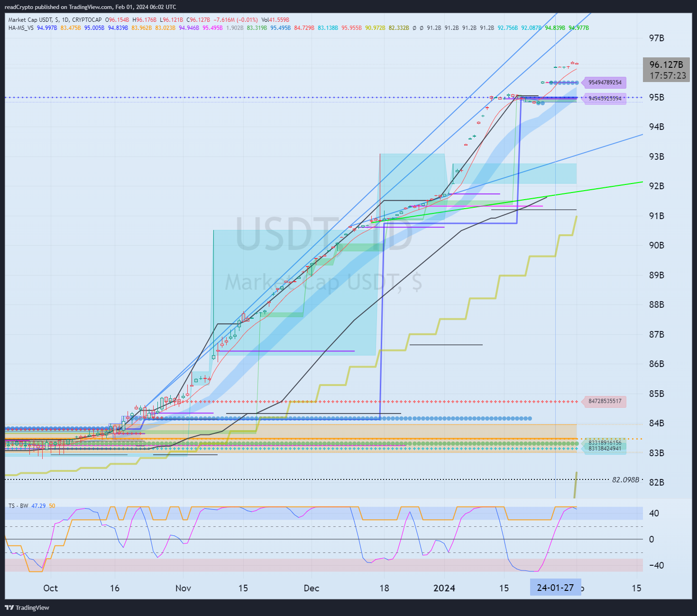Click the red HA-MS_VS value 95.955B
This screenshot has width=697, height=616.
(x=352, y=28)
